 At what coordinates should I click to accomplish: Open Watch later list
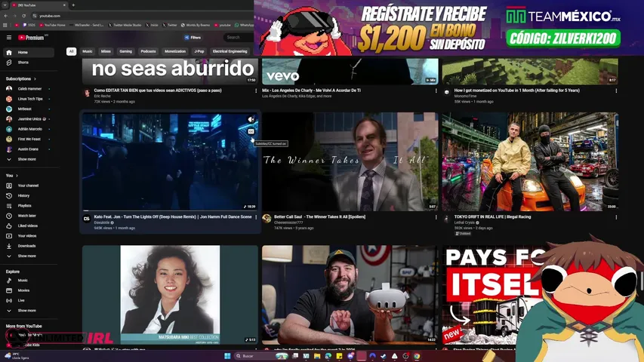pos(29,216)
